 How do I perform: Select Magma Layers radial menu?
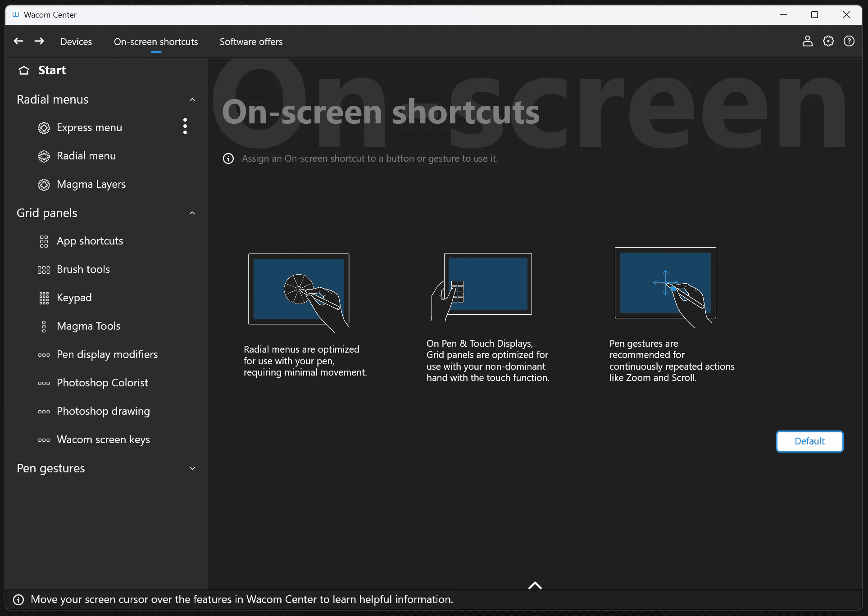pyautogui.click(x=91, y=185)
